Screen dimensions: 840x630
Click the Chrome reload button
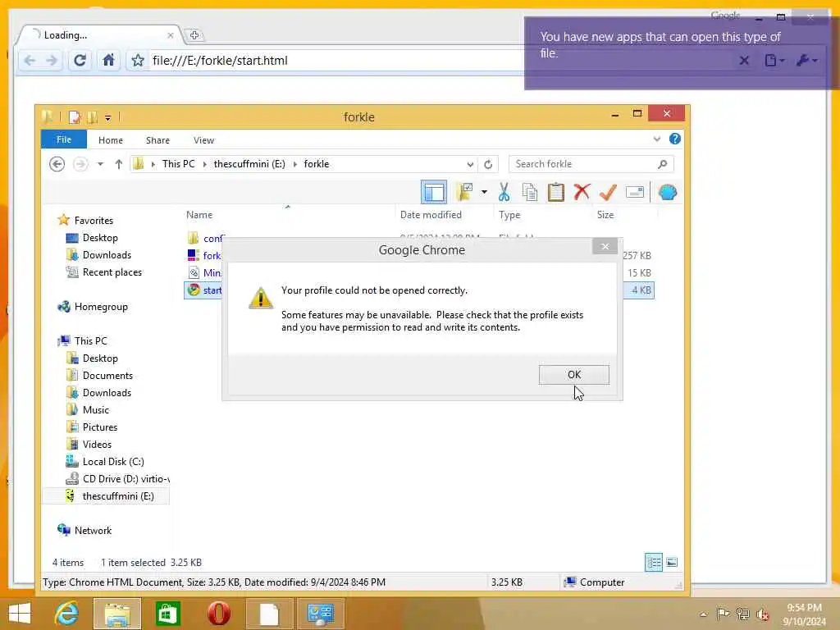[x=80, y=60]
